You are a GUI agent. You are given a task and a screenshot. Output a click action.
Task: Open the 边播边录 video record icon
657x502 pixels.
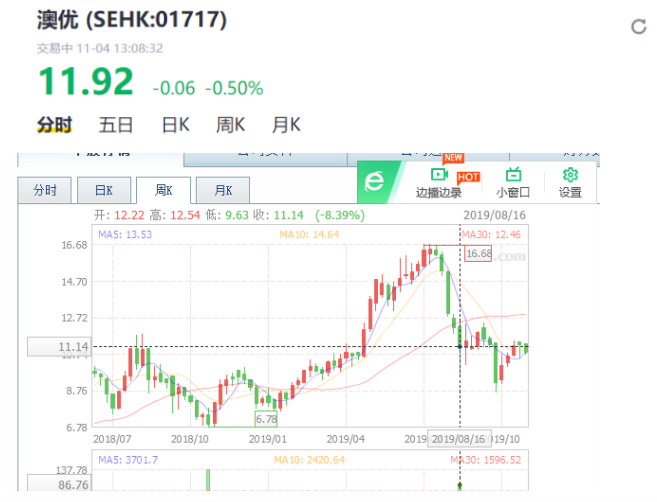point(439,174)
